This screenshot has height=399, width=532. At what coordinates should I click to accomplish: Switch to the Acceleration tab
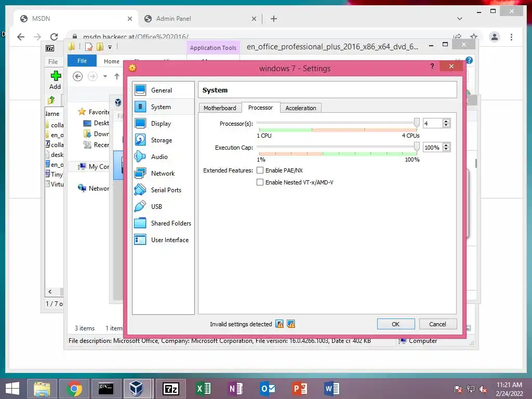tap(301, 108)
